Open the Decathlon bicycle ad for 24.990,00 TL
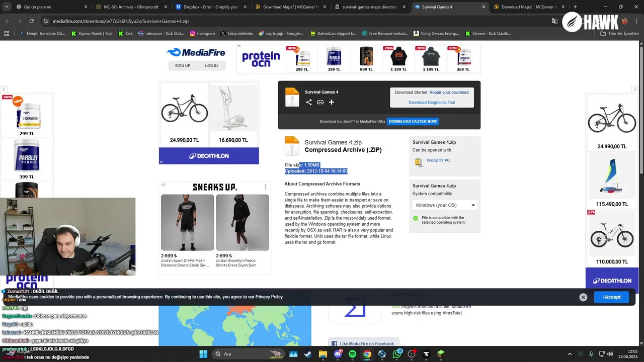Viewport: 644px width, 362px height. pos(184,114)
